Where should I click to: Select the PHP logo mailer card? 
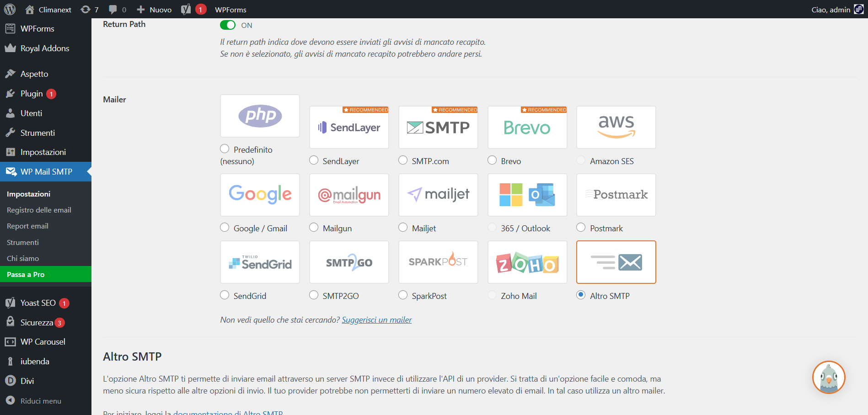[260, 116]
